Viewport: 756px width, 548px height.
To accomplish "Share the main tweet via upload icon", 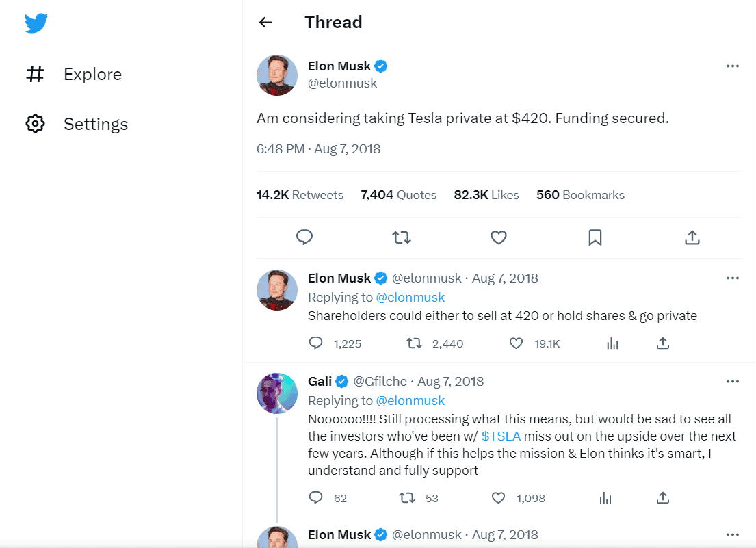I will coord(692,237).
